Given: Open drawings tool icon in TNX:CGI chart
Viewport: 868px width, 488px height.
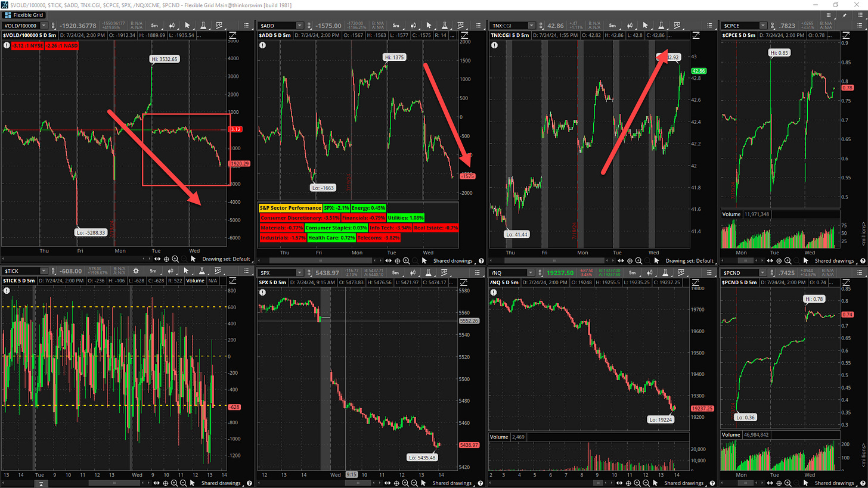Looking at the screenshot, I should (678, 26).
